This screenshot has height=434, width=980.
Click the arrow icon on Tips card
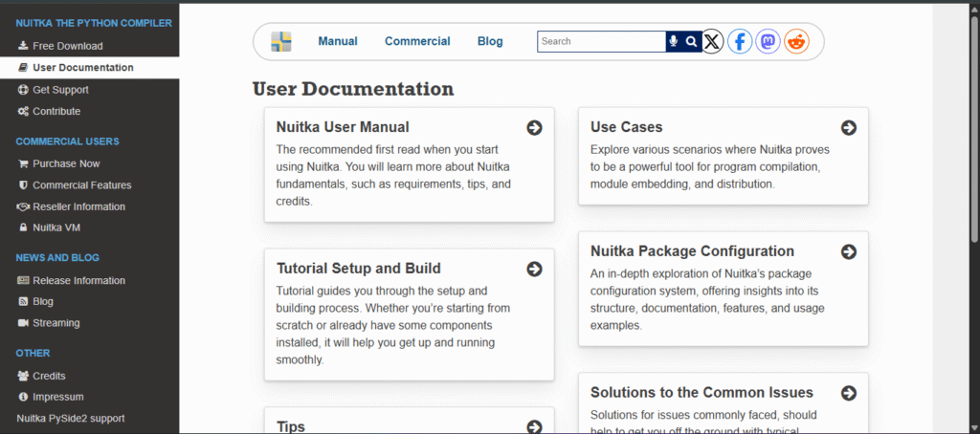(534, 427)
